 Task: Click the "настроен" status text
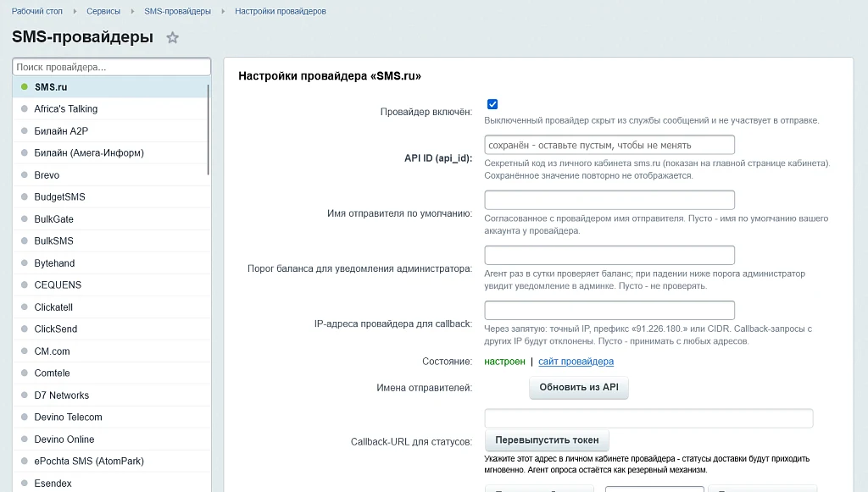[504, 362]
